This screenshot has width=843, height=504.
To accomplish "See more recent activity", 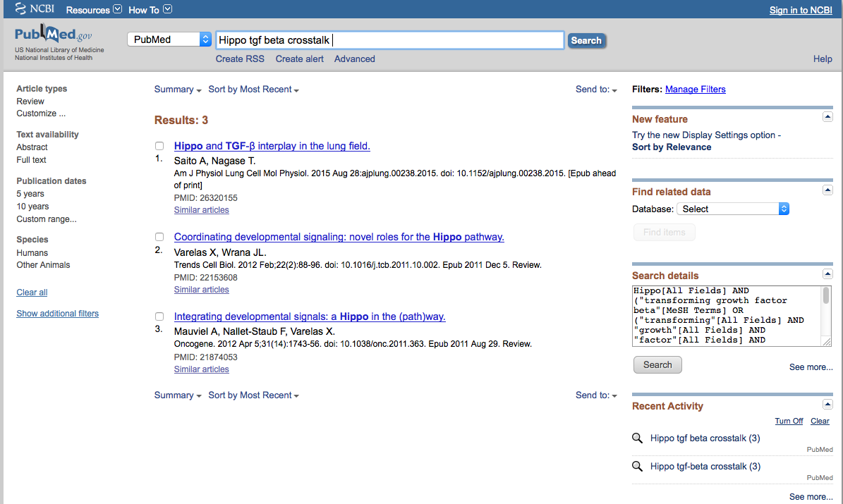I will 811,497.
